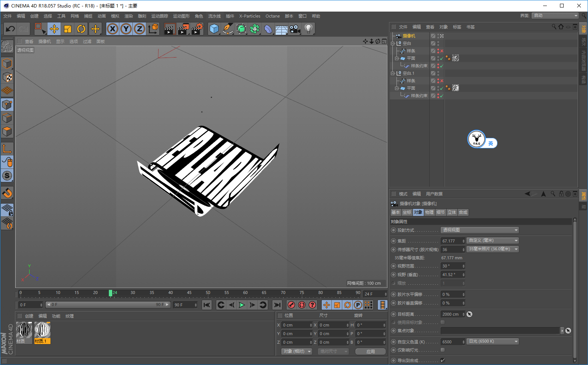Toggle the 投射方式 animation radio dot
Image resolution: width=588 pixels, height=365 pixels.
click(x=393, y=230)
